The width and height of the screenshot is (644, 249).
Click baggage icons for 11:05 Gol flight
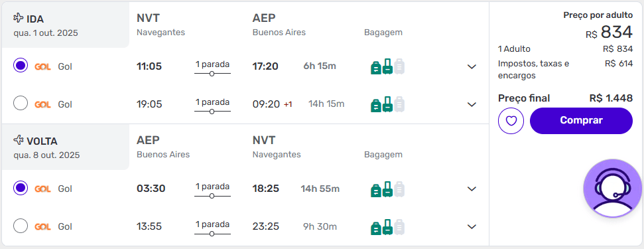click(388, 66)
